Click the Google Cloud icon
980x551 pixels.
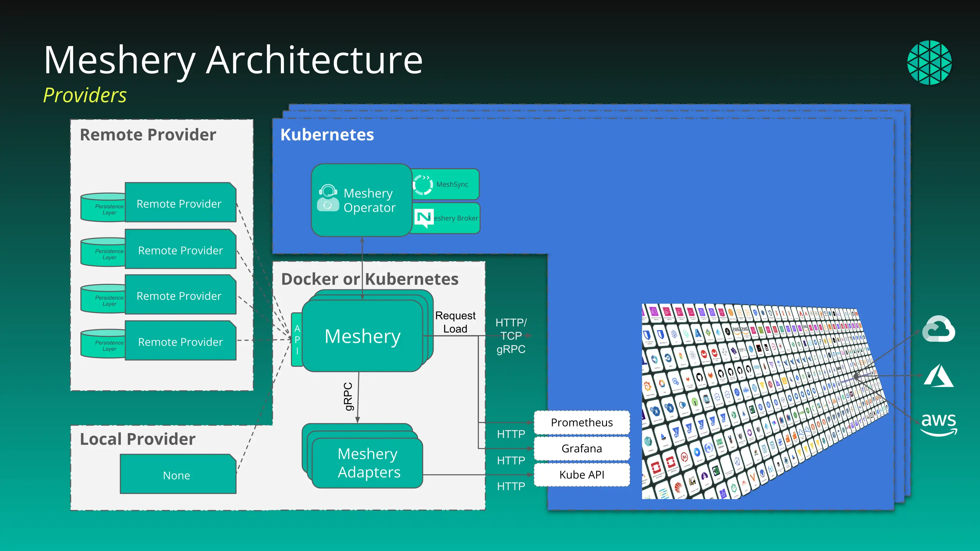[938, 329]
